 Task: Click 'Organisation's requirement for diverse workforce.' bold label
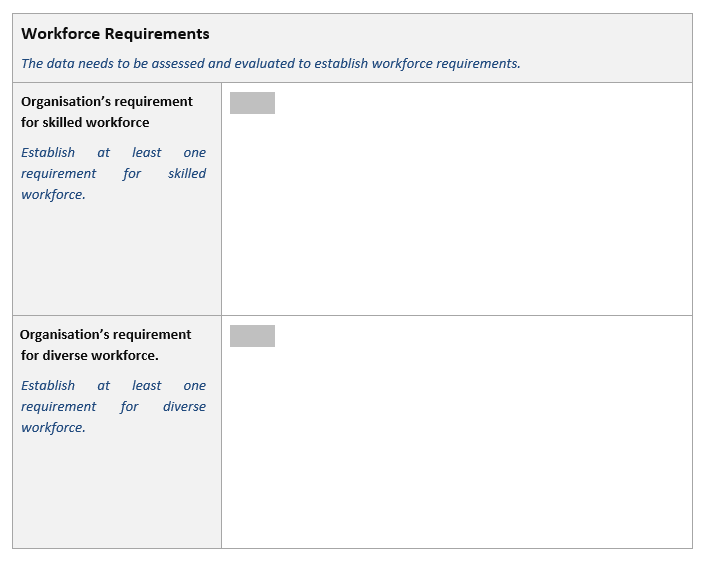(105, 345)
